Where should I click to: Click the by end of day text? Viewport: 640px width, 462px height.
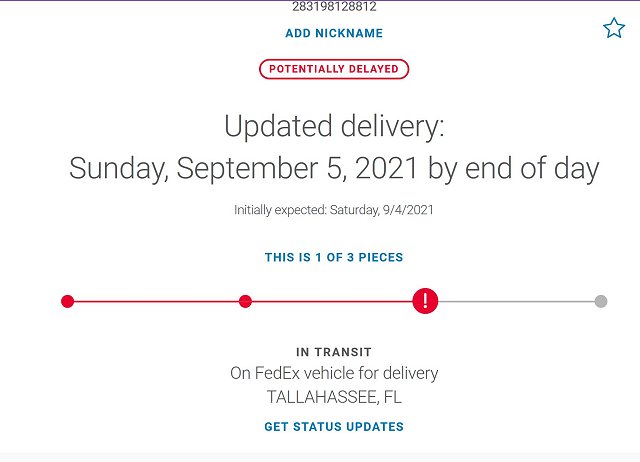pos(513,168)
